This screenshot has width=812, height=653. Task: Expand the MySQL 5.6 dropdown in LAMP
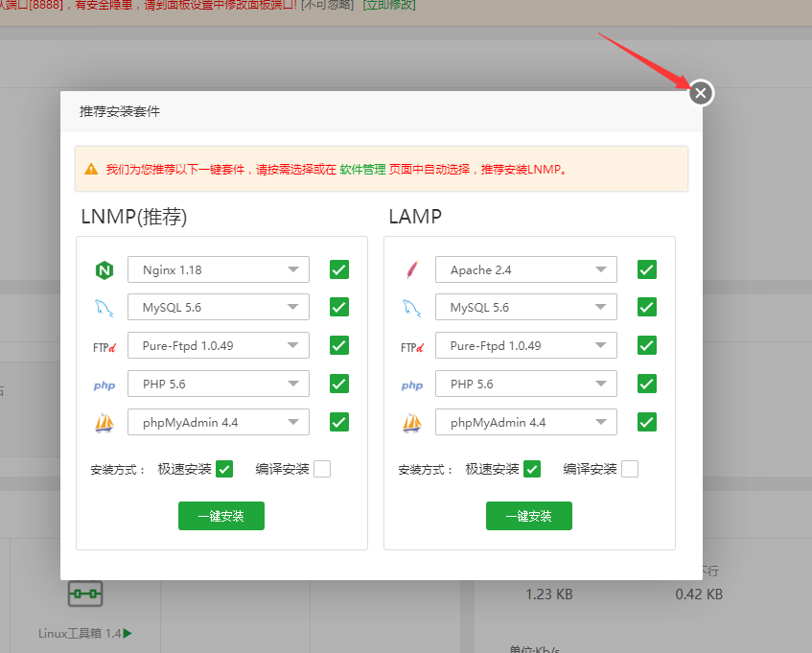point(525,307)
